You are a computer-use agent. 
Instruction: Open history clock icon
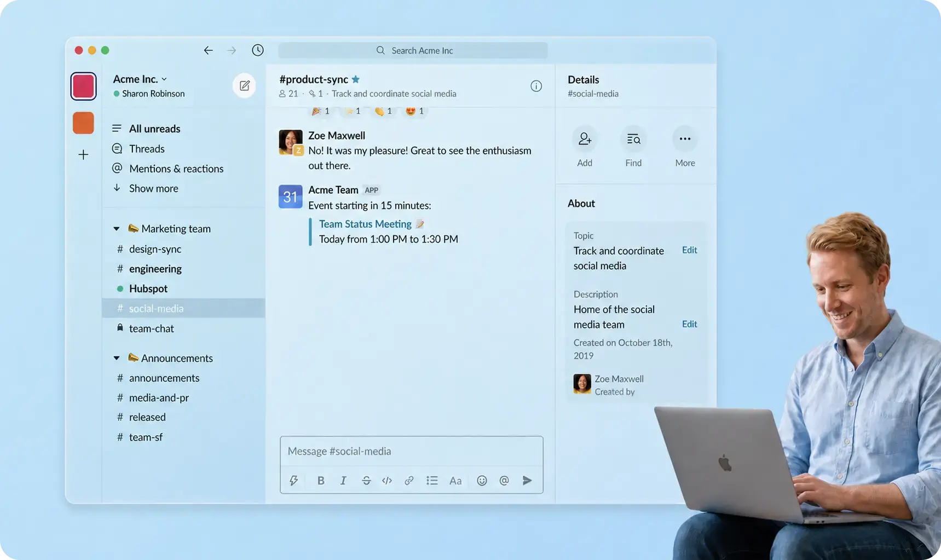[257, 50]
